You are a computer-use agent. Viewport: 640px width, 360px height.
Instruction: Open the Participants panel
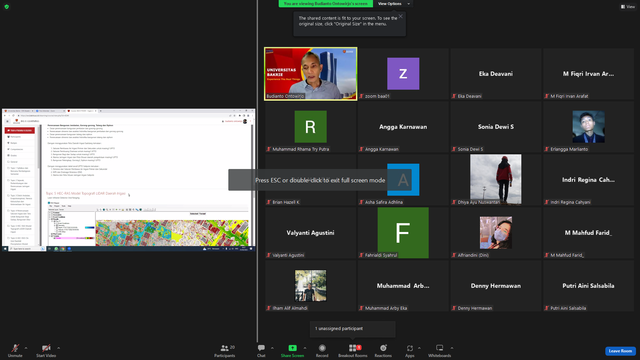225,350
